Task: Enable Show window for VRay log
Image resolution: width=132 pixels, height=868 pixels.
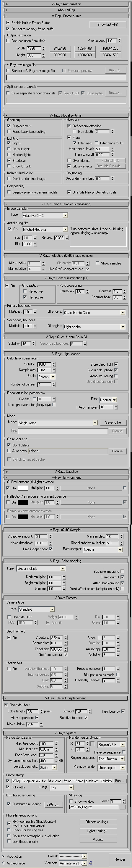Action: [71, 801]
